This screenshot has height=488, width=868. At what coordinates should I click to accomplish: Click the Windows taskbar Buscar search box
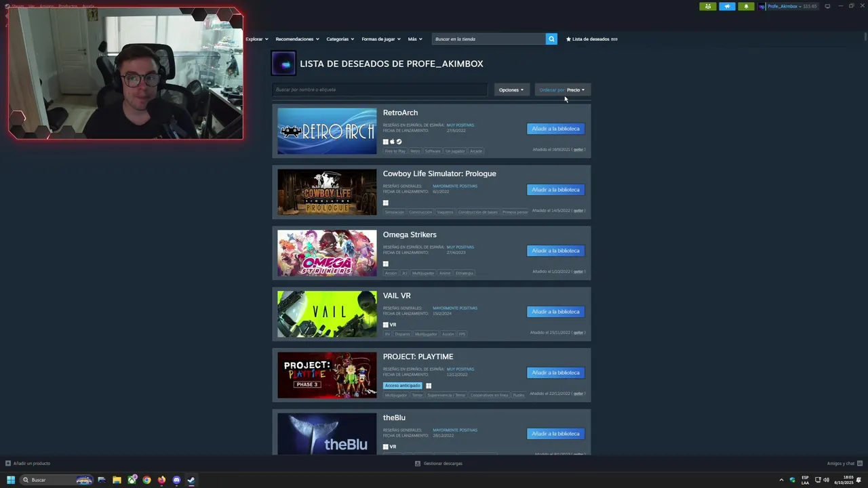point(56,480)
